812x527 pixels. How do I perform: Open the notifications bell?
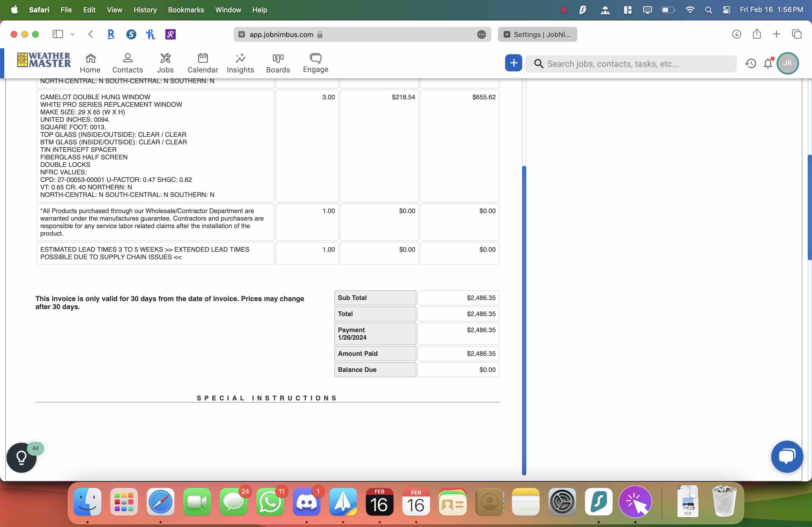click(768, 63)
